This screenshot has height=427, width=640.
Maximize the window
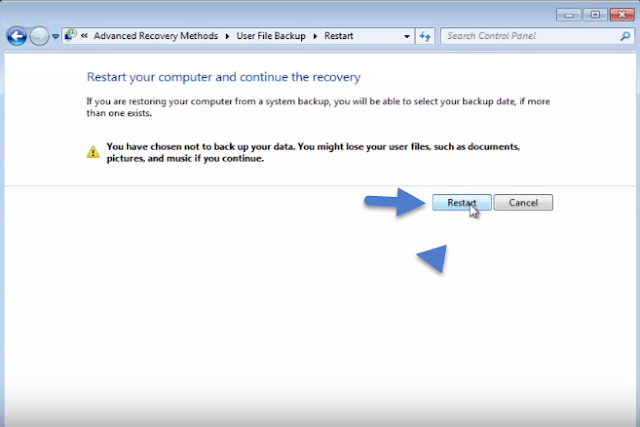pos(595,15)
